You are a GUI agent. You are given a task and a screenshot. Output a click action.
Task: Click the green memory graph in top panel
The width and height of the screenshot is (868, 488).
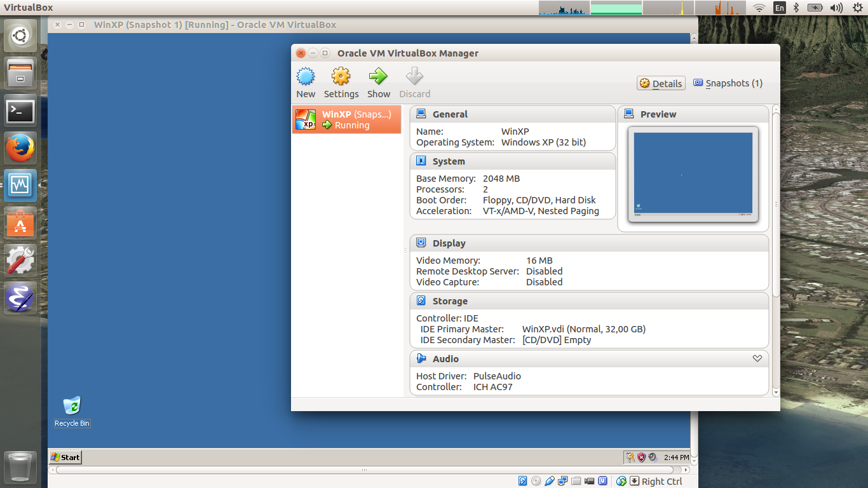coord(616,8)
